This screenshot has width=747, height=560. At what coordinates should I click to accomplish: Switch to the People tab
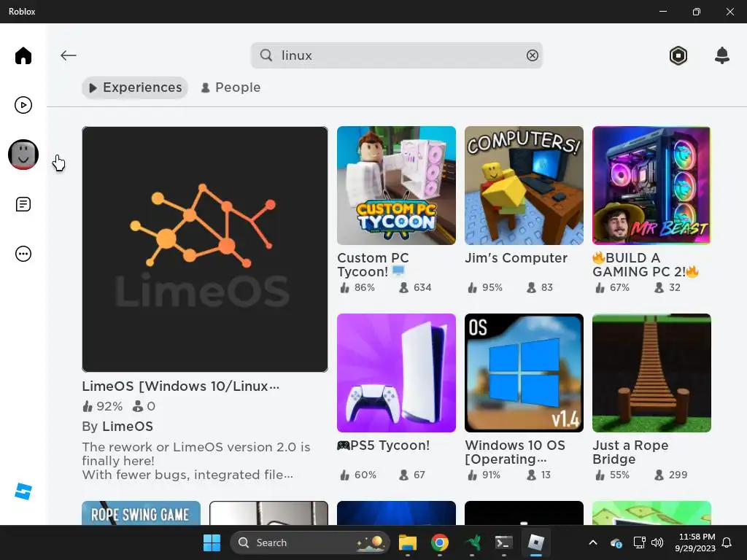(x=231, y=87)
